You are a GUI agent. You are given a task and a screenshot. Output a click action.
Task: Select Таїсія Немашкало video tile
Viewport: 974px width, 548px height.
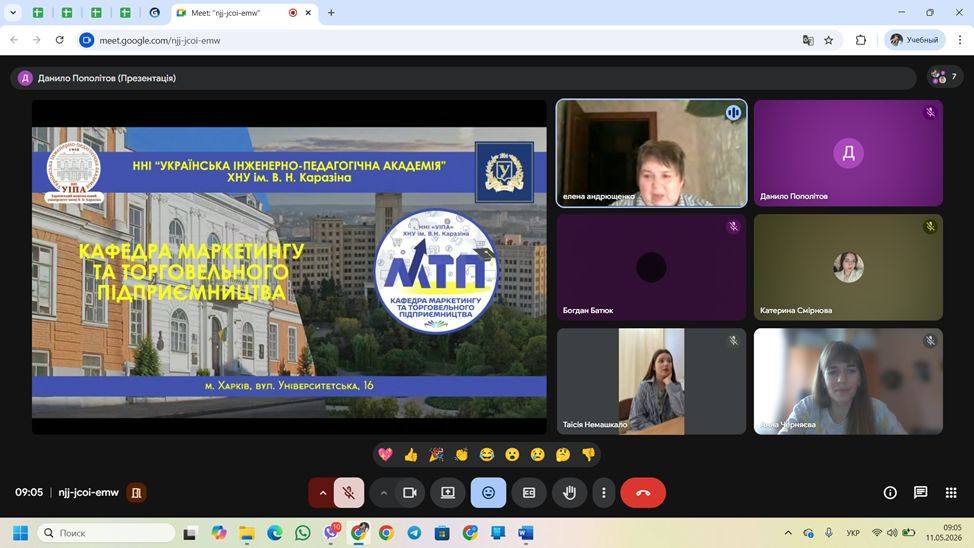(652, 381)
